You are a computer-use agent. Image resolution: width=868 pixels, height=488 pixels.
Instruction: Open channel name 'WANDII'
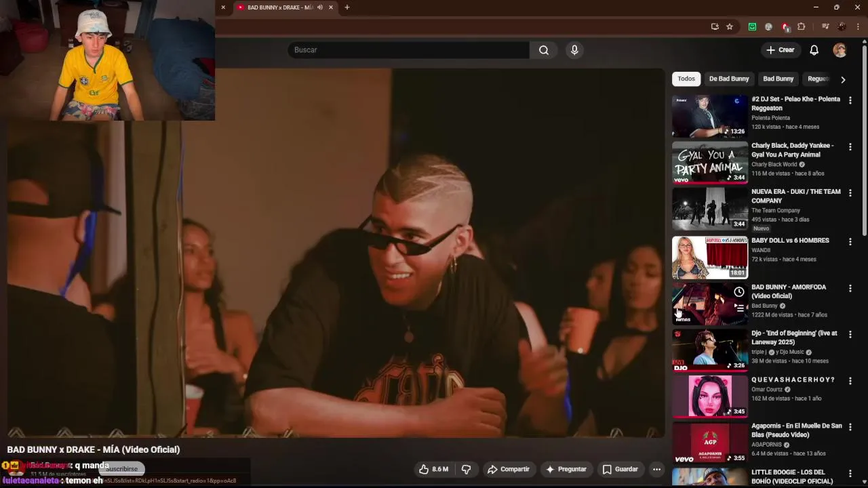pos(762,250)
